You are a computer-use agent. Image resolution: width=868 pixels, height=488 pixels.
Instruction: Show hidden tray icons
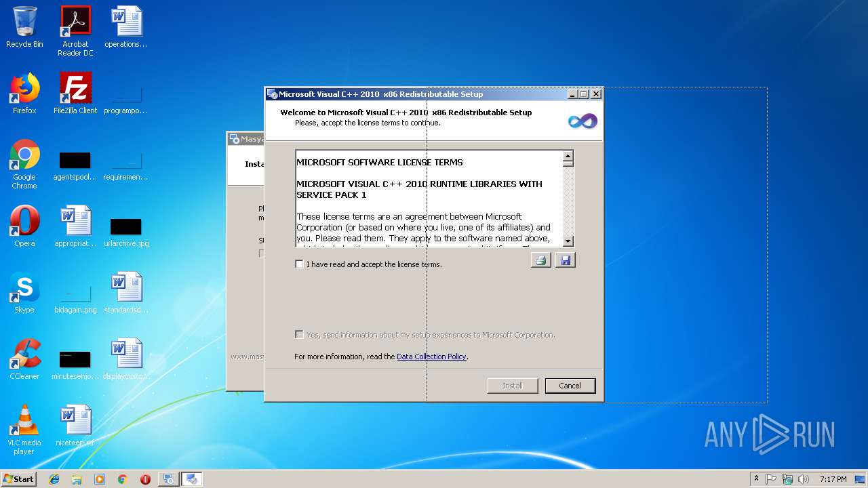[x=756, y=479]
